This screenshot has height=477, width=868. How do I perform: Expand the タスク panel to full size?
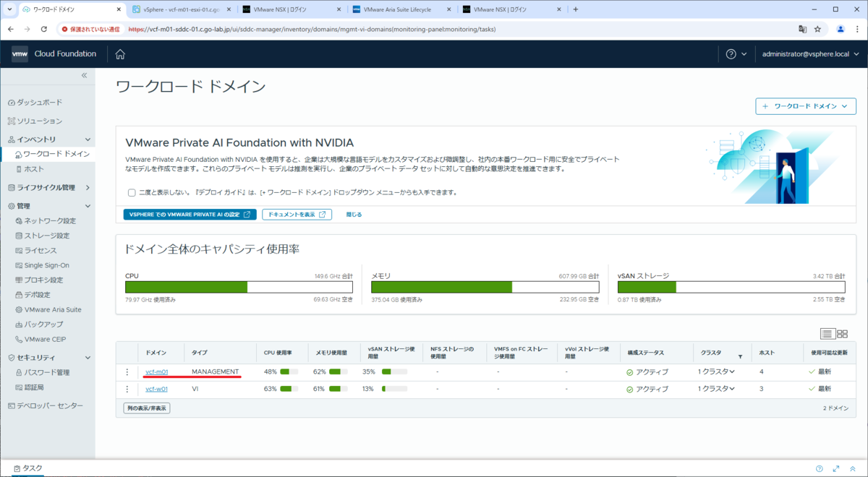(836, 468)
